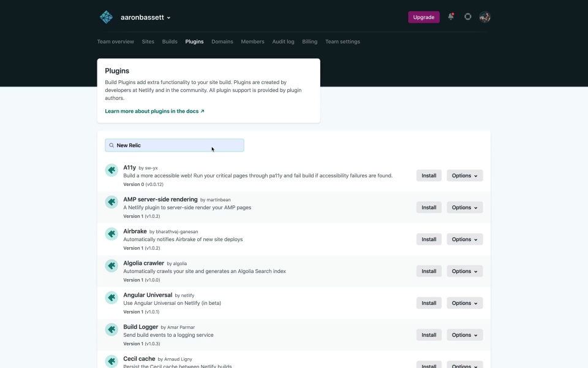The image size is (588, 368).
Task: Focus the plugin search field
Action: pos(175,145)
